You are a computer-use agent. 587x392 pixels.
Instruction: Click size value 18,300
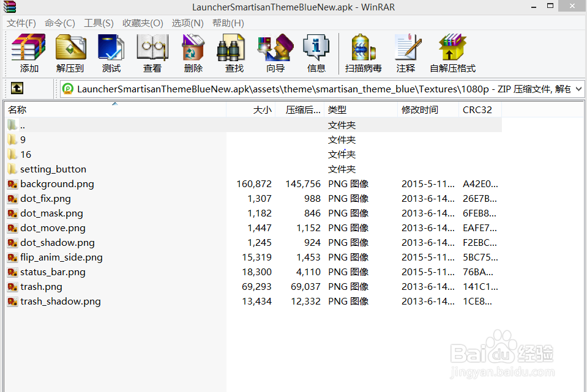click(257, 272)
